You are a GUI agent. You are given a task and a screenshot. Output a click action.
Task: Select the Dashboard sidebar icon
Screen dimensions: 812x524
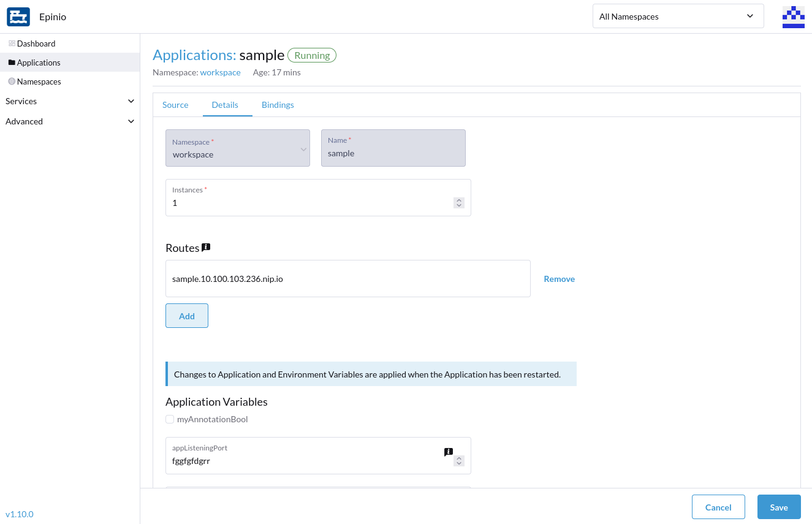tap(10, 43)
